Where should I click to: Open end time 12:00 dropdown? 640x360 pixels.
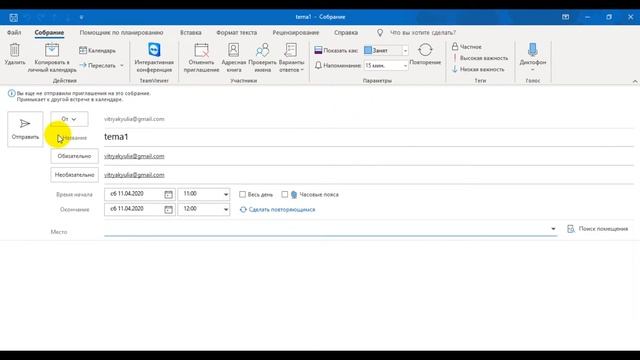226,210
